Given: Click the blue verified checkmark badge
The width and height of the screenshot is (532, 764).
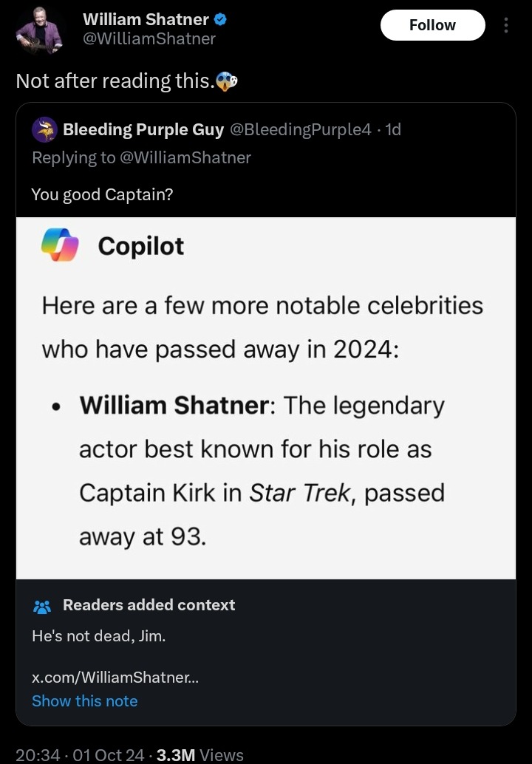Looking at the screenshot, I should 220,20.
